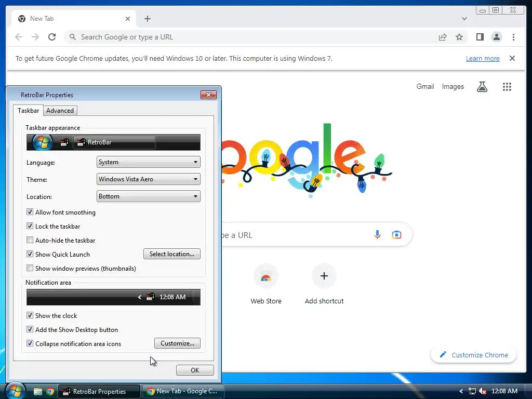532x399 pixels.
Task: Click the Select location... button
Action: click(171, 254)
